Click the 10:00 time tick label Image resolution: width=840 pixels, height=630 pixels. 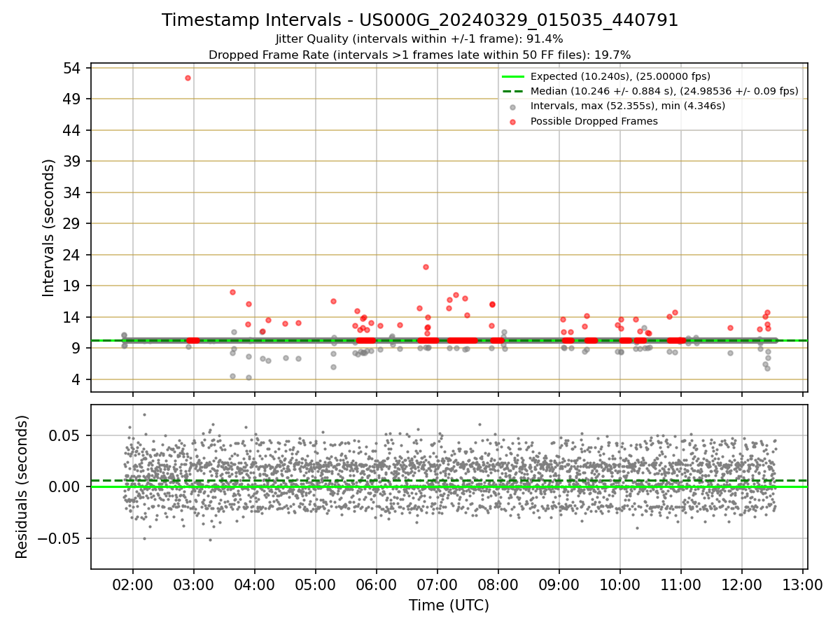click(620, 584)
